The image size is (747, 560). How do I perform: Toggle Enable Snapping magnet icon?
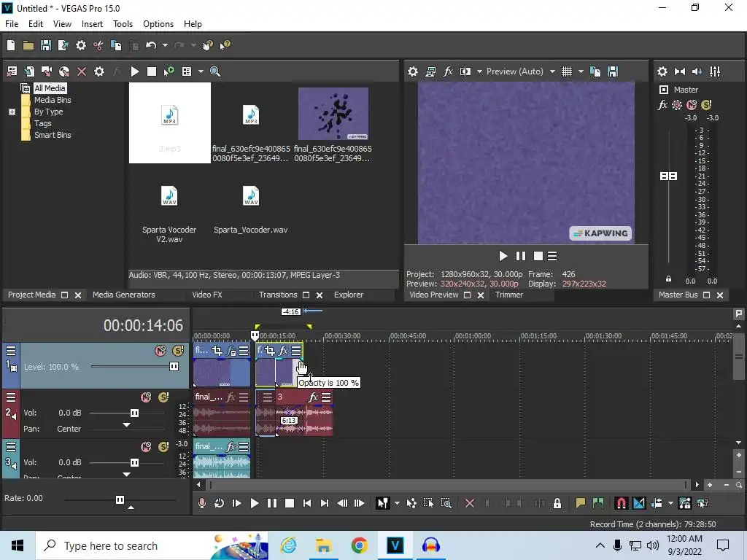[622, 503]
